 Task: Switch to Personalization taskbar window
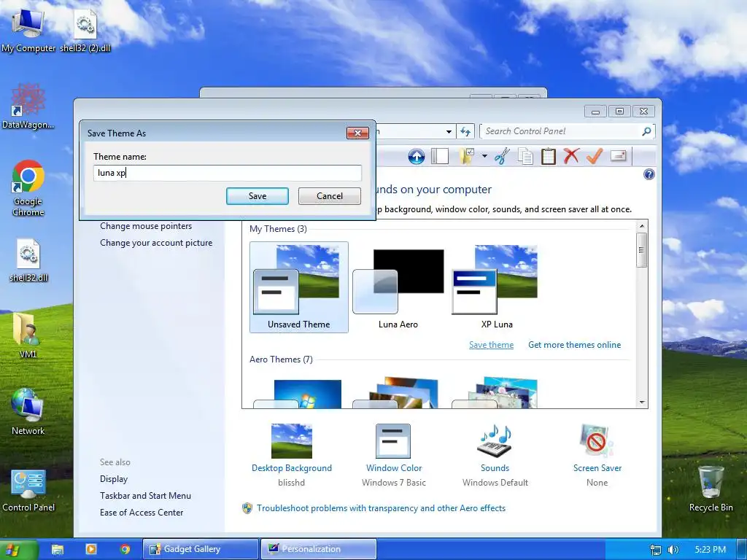point(318,549)
